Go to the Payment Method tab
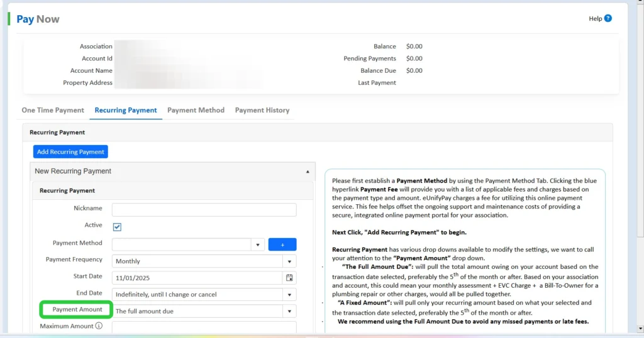644x338 pixels. click(x=196, y=110)
